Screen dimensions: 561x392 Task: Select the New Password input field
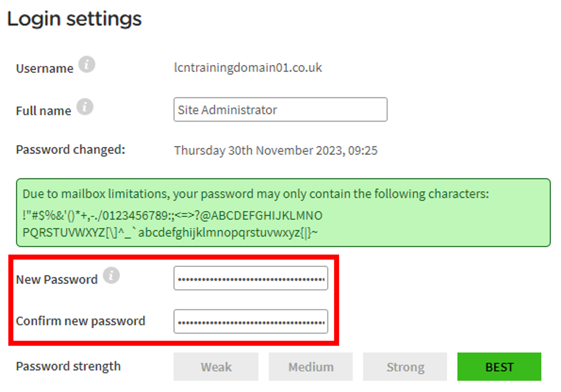[x=251, y=278]
